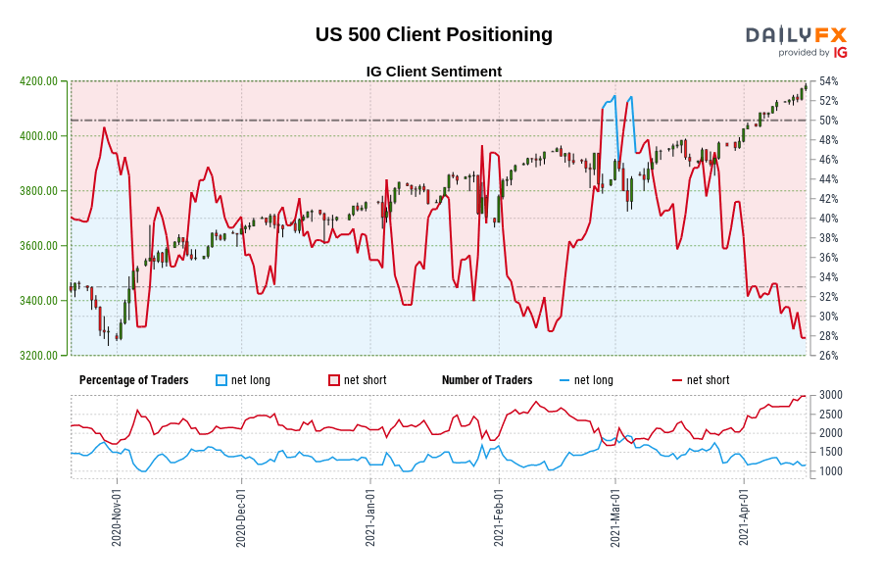Click the 42% sentiment axis label
Image resolution: width=882 pixels, height=588 pixels.
click(828, 199)
